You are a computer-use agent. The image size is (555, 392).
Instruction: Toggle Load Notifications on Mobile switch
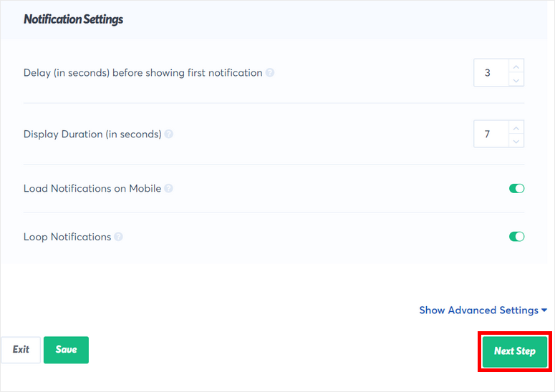(516, 189)
